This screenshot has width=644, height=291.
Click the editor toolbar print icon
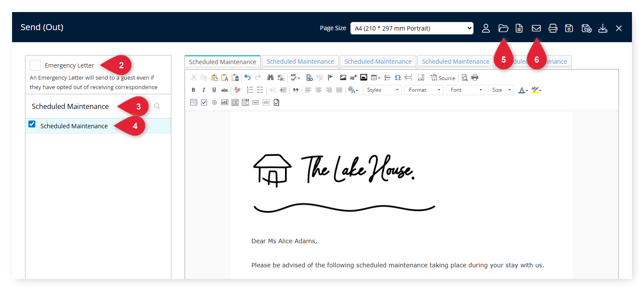pos(475,77)
